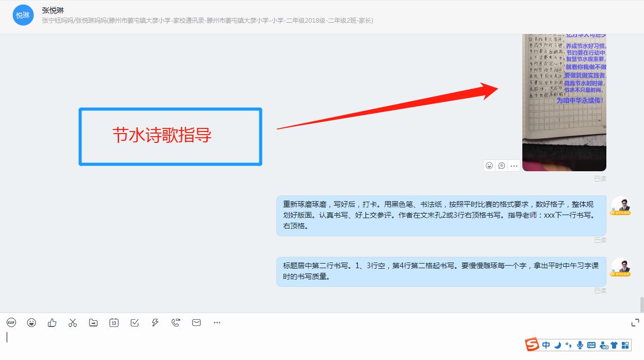
Task: Open Sogou user account icon
Action: coord(603,345)
